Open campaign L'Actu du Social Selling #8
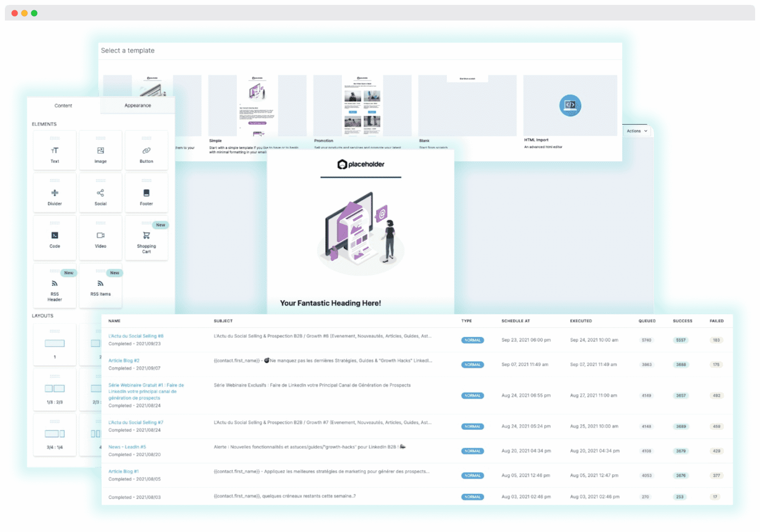 click(x=136, y=336)
